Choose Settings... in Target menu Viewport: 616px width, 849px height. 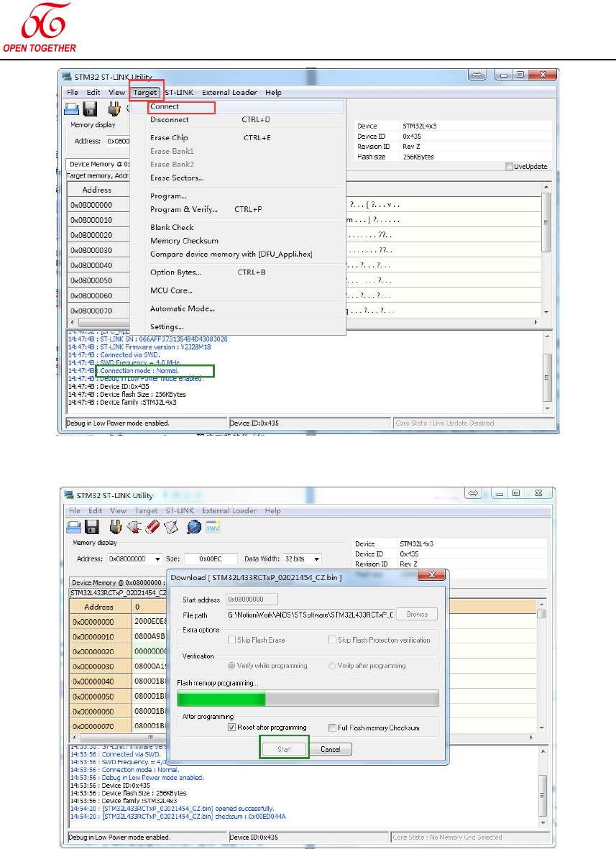coord(247,327)
